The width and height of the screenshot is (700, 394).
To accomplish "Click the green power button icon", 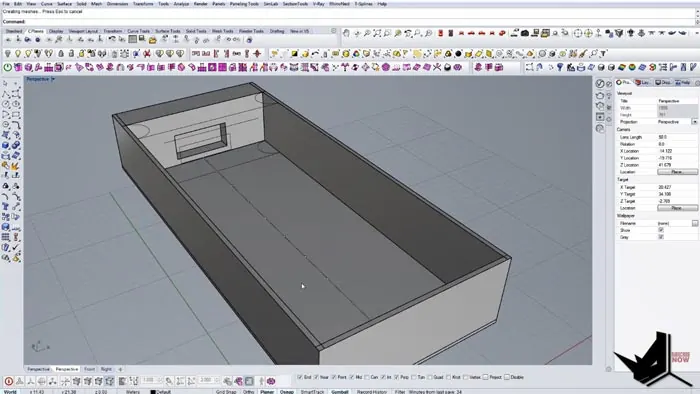I will point(8,67).
